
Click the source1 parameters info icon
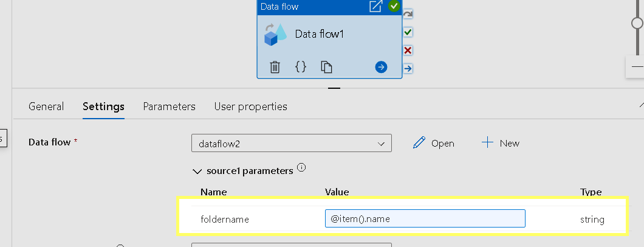click(302, 168)
